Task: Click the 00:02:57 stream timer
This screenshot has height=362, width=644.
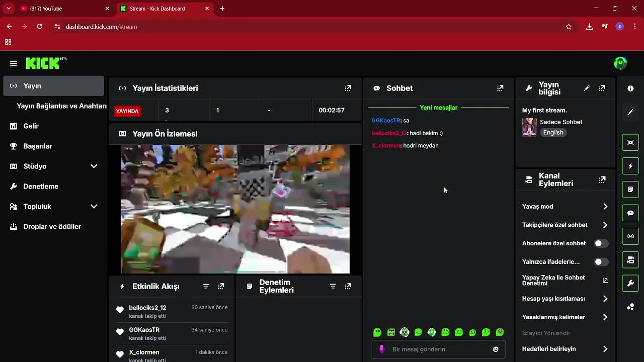Action: (332, 110)
